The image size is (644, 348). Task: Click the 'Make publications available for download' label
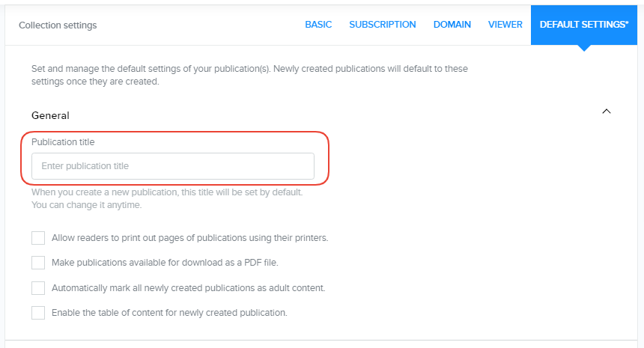coord(165,263)
